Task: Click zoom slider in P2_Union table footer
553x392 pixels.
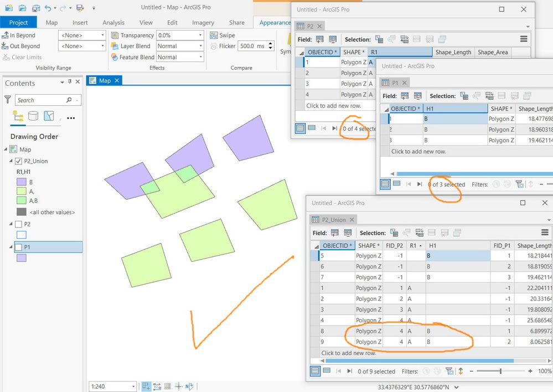Action: [x=500, y=371]
